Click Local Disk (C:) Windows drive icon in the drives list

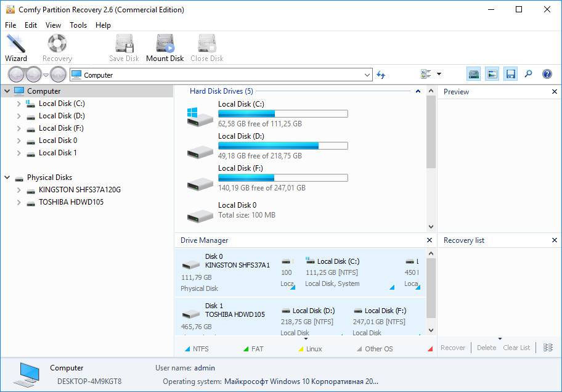tap(200, 117)
